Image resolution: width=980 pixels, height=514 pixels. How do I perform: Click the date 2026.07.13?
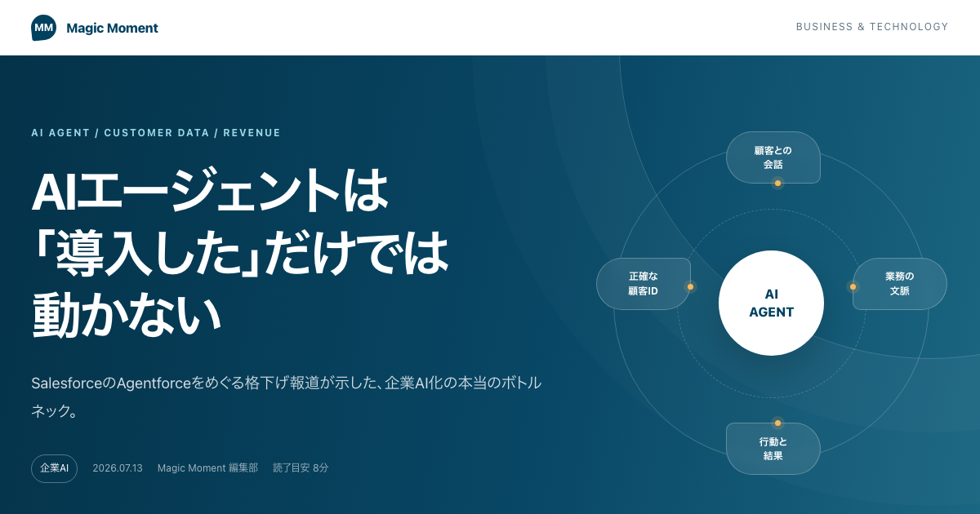pos(118,468)
